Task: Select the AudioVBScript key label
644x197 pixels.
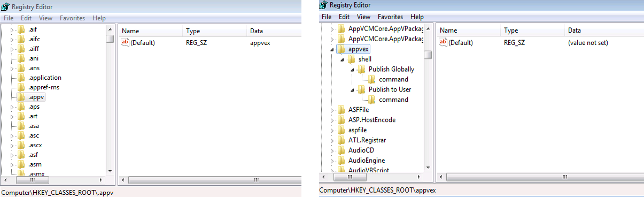Action: coord(368,170)
